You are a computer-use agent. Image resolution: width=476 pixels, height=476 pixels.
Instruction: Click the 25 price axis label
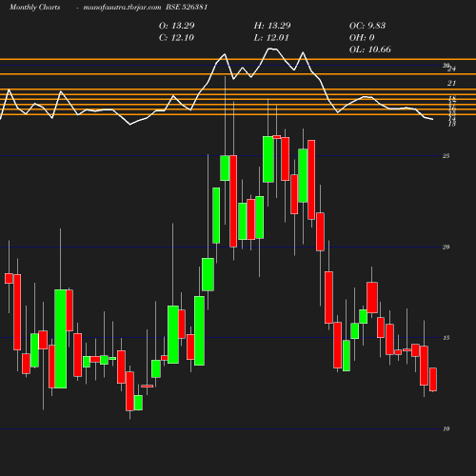pos(446,156)
